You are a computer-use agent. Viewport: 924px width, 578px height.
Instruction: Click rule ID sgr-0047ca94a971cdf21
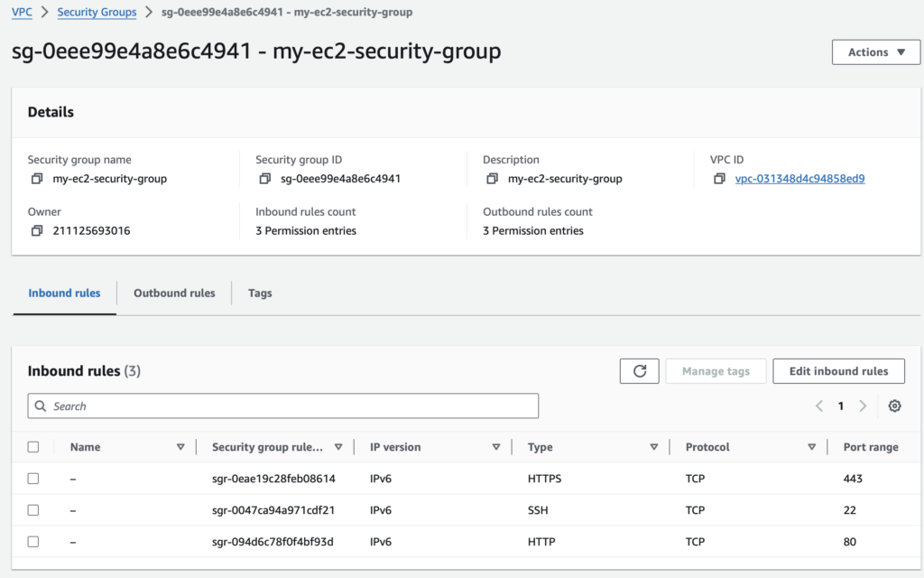pos(273,510)
